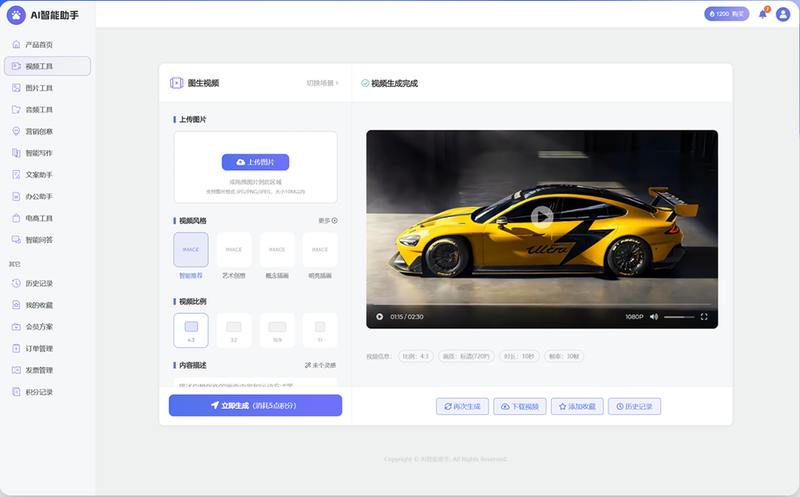
Task: Choose the 1:1 video ratio
Action: tap(320, 330)
